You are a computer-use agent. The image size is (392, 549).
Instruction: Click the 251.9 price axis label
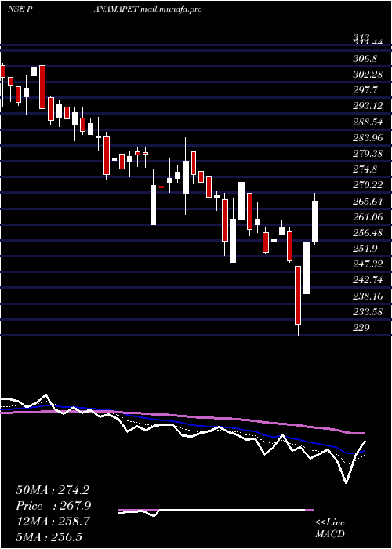point(365,249)
